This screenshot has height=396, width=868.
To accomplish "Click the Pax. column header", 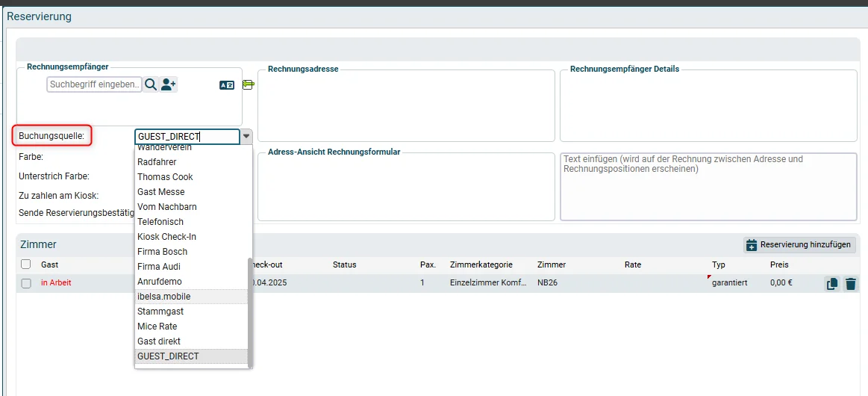I will point(428,264).
